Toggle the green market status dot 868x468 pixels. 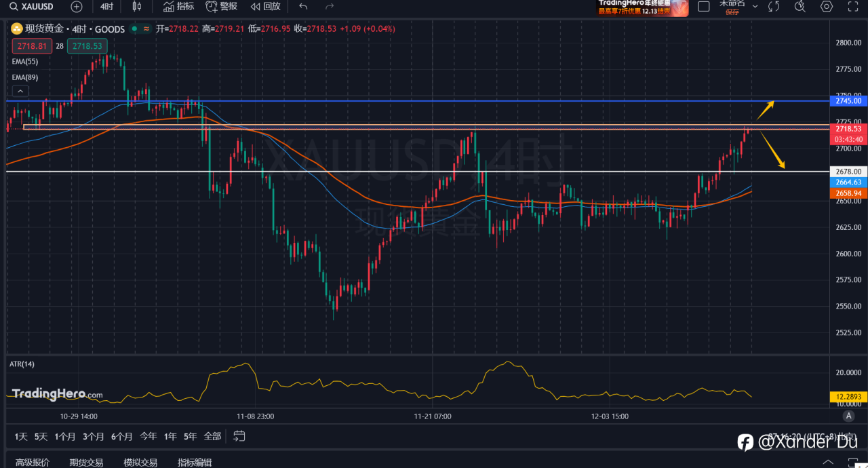pyautogui.click(x=134, y=28)
